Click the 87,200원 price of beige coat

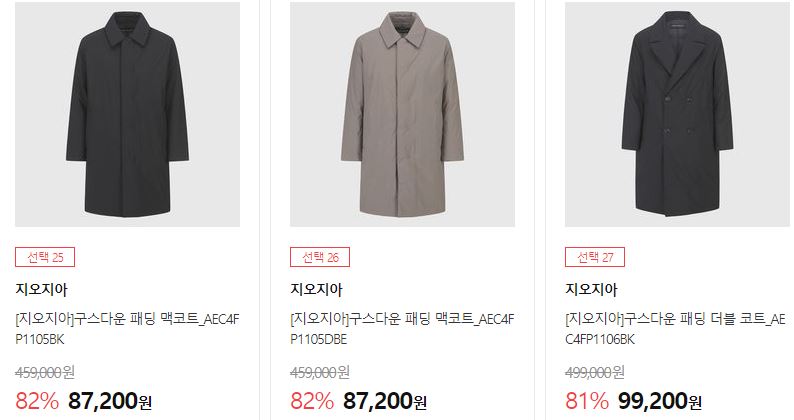(x=385, y=401)
